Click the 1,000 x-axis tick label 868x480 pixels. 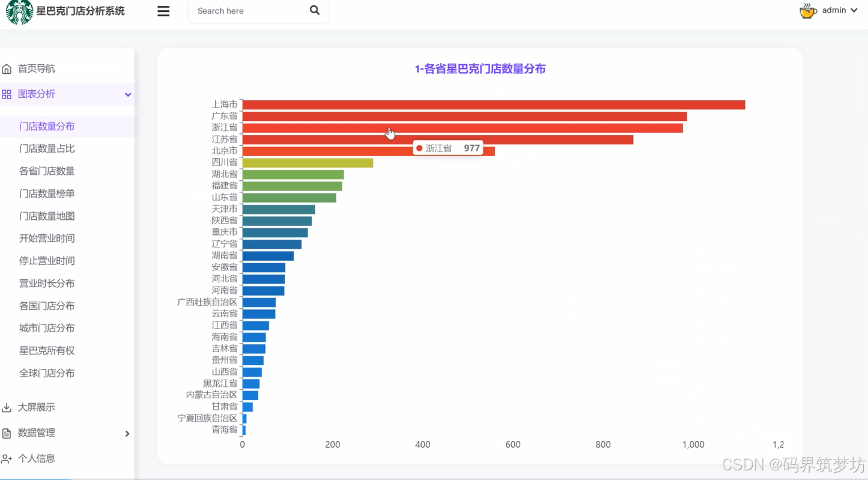point(693,445)
